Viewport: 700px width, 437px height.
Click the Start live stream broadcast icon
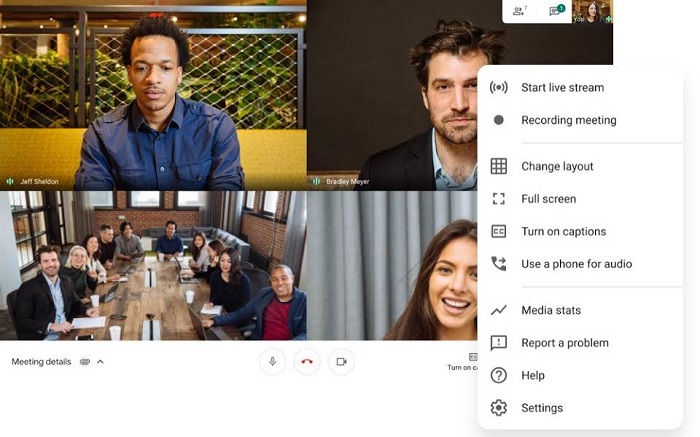coord(499,87)
